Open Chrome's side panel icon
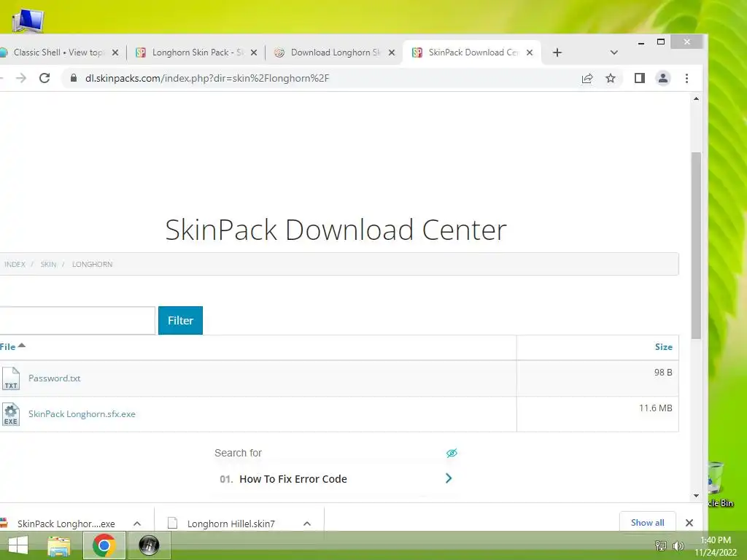This screenshot has width=747, height=560. (x=639, y=78)
